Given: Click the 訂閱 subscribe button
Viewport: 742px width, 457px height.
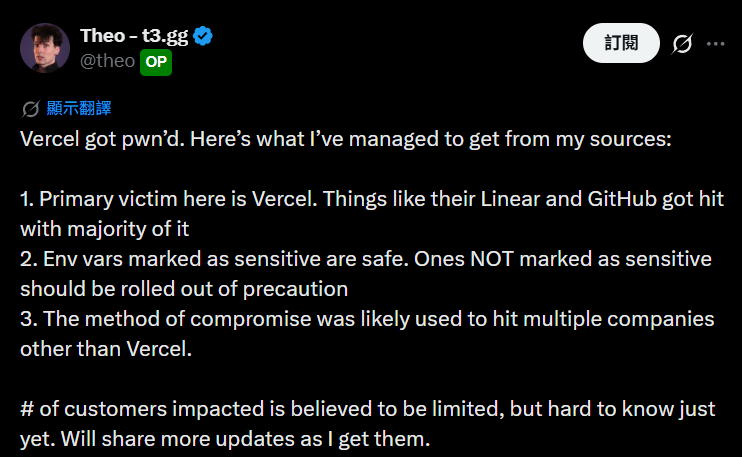Looking at the screenshot, I should [621, 43].
